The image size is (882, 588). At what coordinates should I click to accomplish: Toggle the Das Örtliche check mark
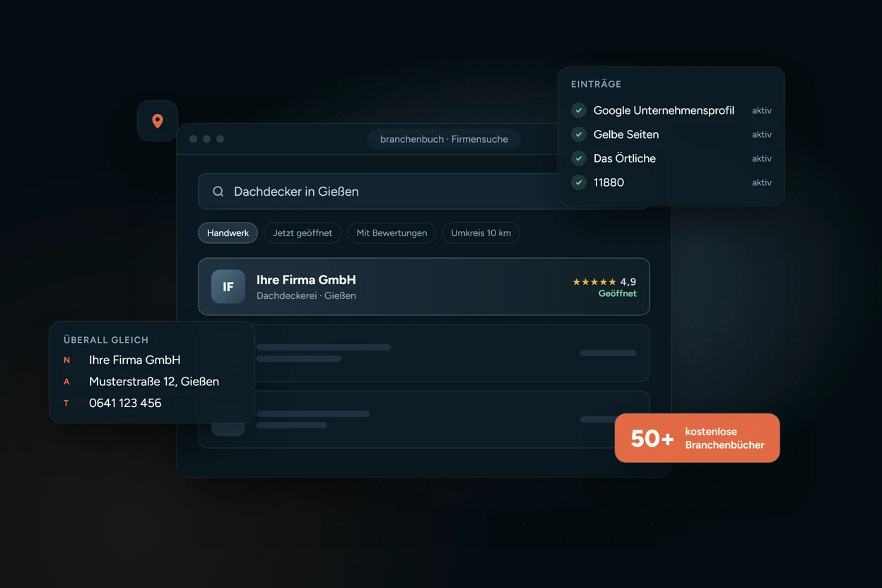click(x=579, y=158)
